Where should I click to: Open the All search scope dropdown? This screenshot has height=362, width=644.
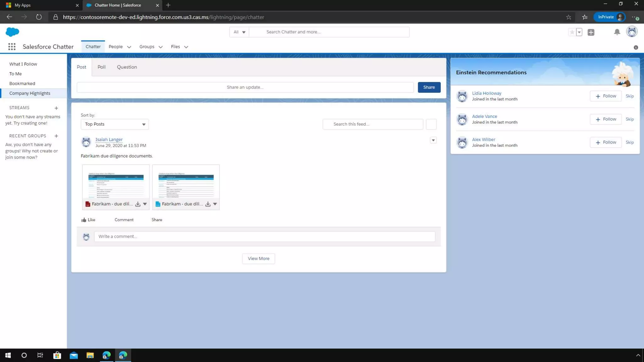tap(239, 32)
